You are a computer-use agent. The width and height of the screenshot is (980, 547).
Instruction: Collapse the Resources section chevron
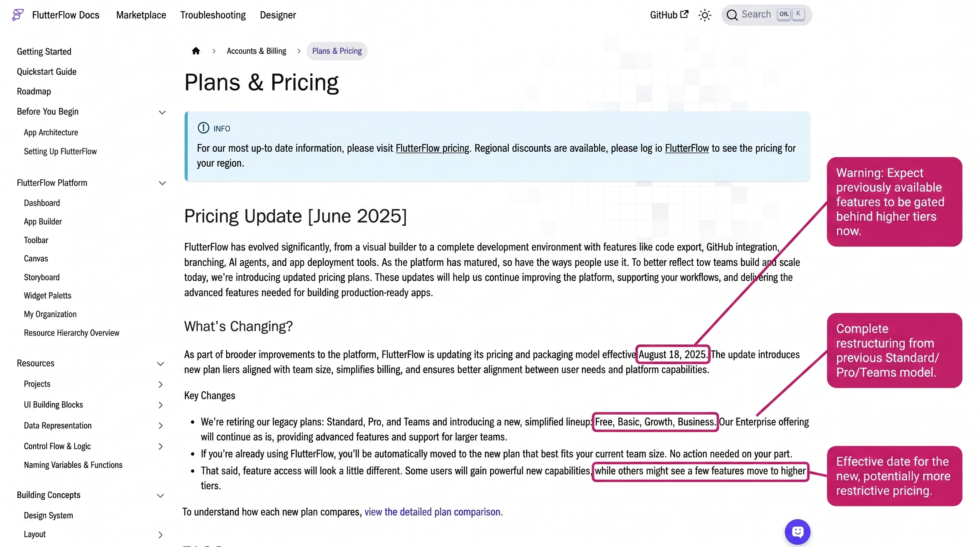tap(161, 364)
